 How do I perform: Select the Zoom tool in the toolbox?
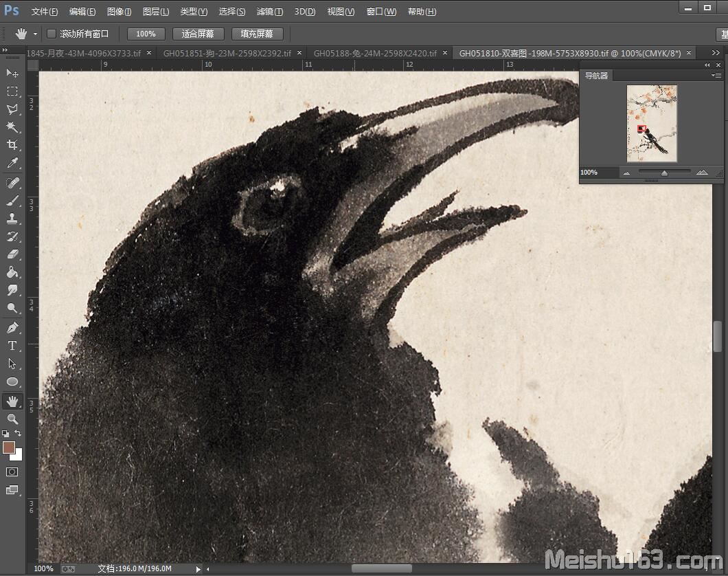pos(12,419)
